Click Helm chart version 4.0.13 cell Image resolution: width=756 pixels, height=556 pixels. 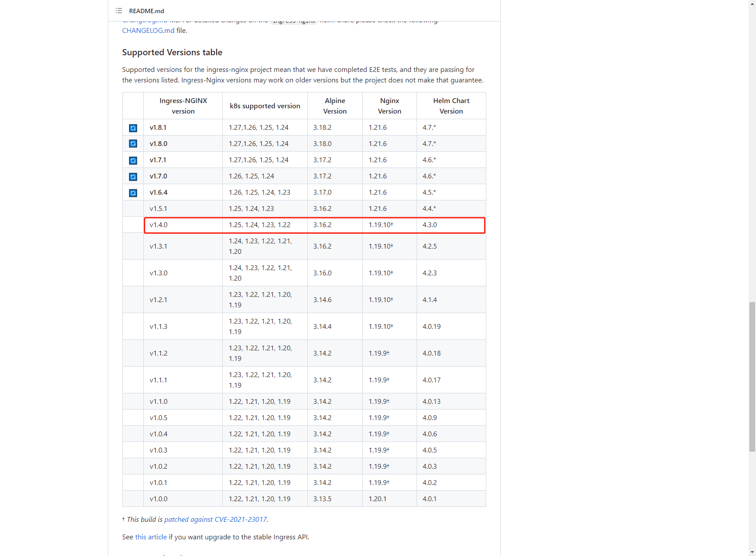451,402
